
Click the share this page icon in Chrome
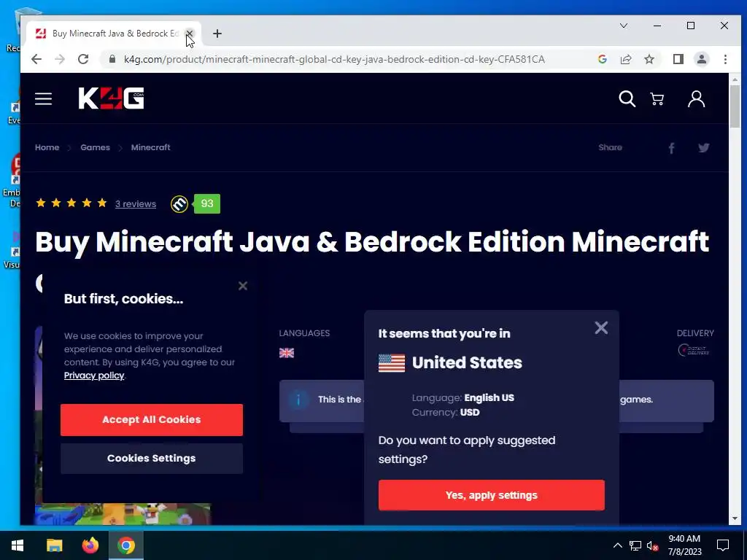pos(625,59)
